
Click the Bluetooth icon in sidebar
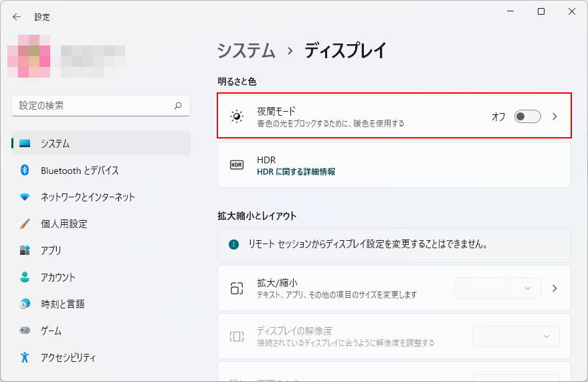[x=25, y=171]
